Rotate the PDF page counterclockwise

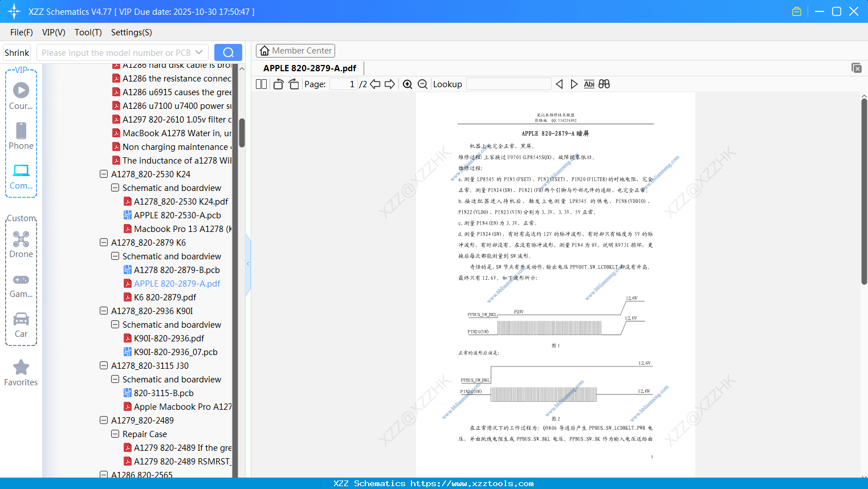pyautogui.click(x=278, y=84)
